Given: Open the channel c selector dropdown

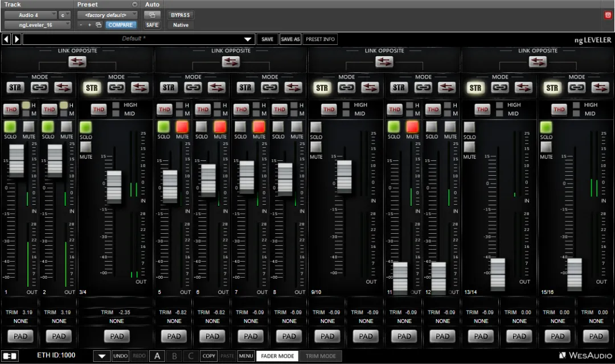Looking at the screenshot, I should click(x=64, y=15).
